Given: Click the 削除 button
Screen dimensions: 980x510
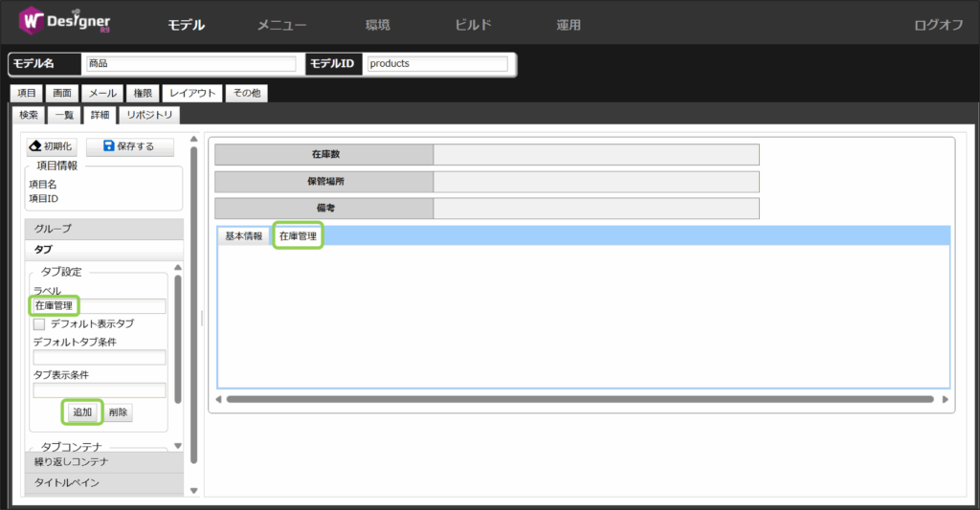Looking at the screenshot, I should coord(119,412).
